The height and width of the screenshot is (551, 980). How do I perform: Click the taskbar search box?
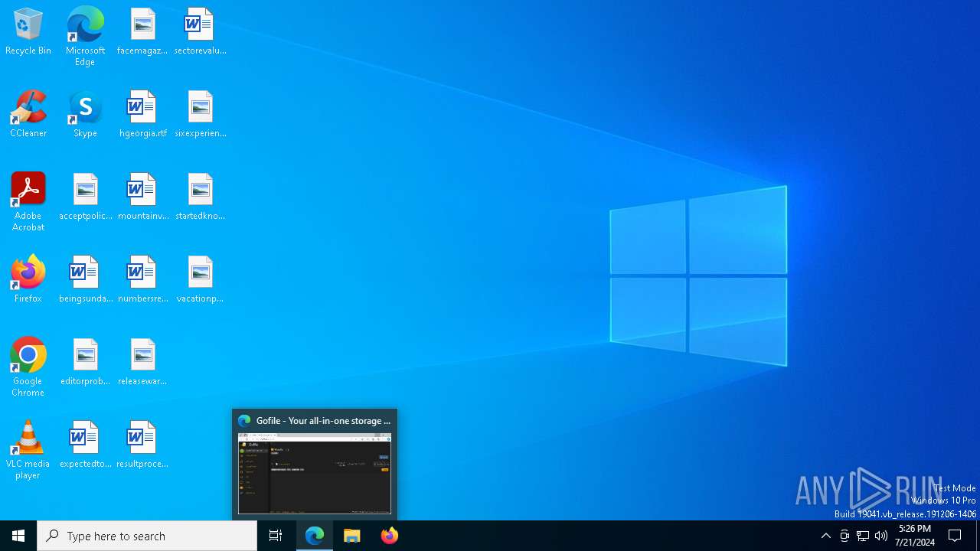pyautogui.click(x=147, y=536)
